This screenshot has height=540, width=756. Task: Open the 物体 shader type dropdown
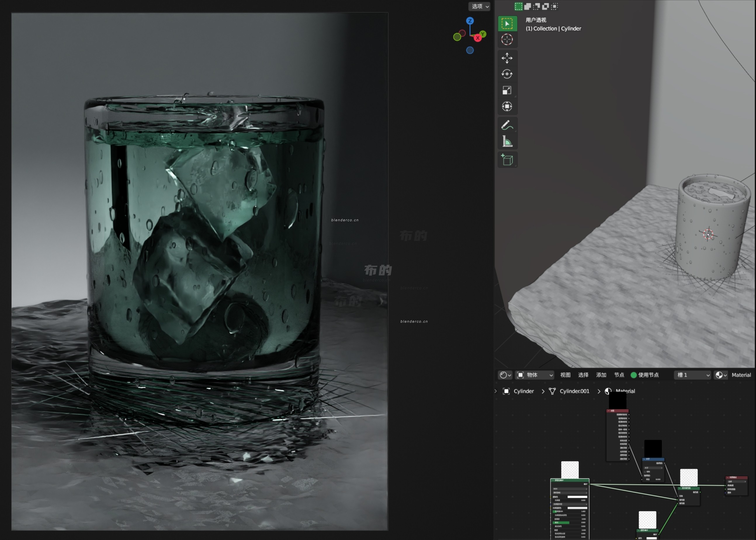[535, 375]
